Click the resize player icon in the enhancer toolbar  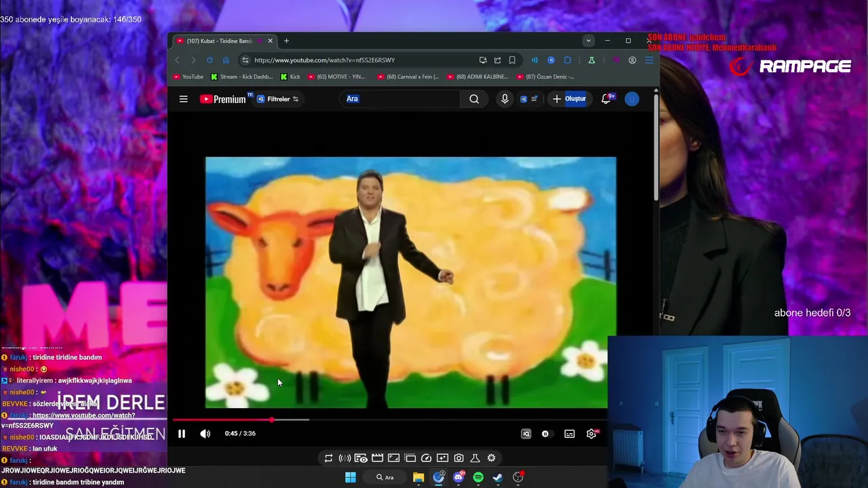pos(393,458)
